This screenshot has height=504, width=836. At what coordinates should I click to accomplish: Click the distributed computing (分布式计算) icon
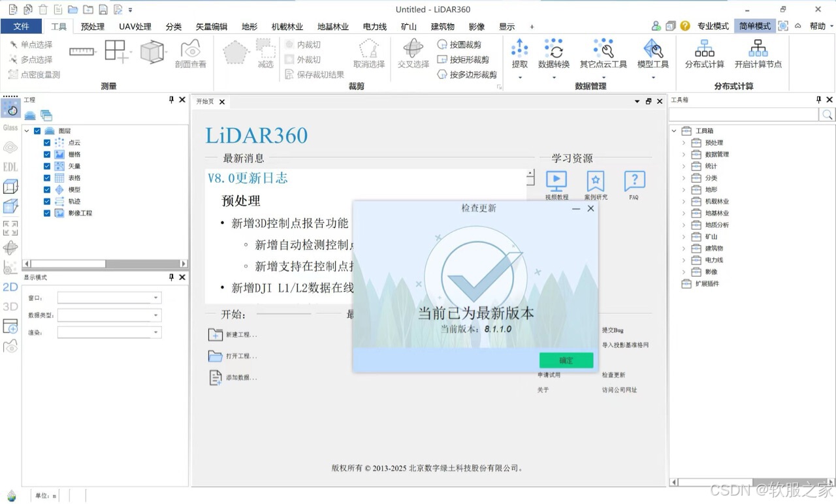point(705,54)
